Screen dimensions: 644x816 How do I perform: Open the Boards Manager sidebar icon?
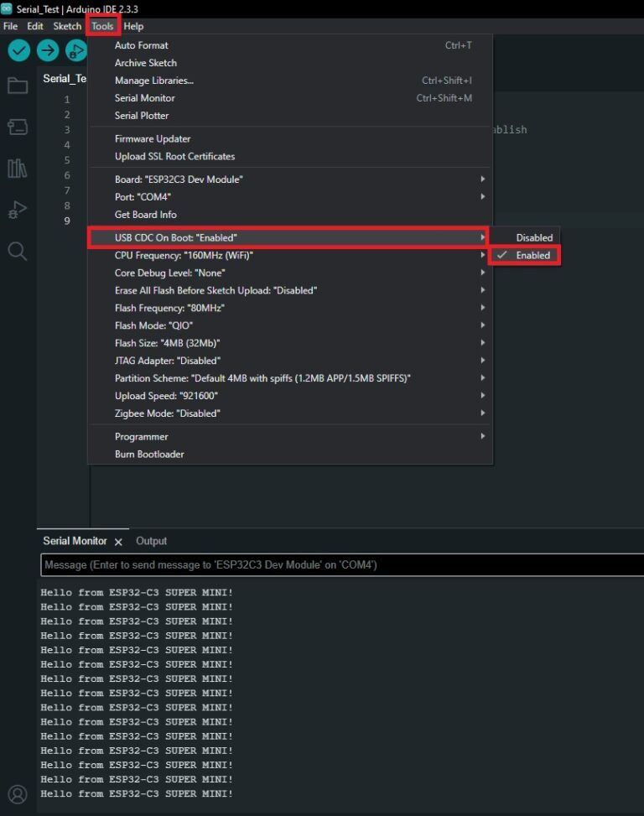[x=18, y=126]
